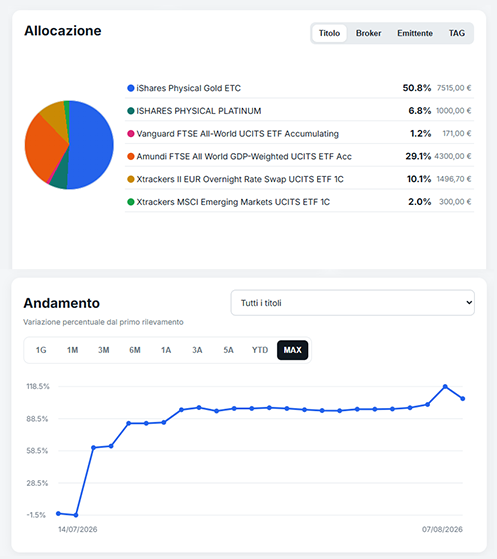Switch to the Broker tab
497x559 pixels.
click(368, 33)
